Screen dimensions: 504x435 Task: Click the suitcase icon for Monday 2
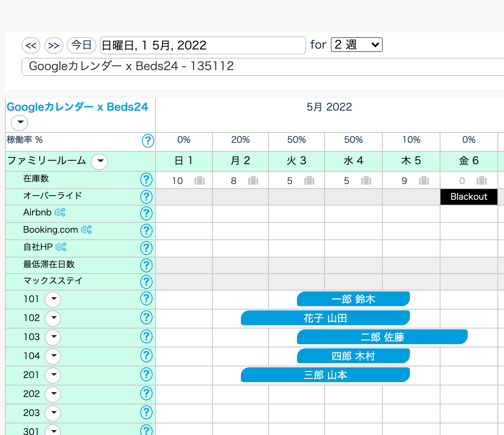[253, 181]
